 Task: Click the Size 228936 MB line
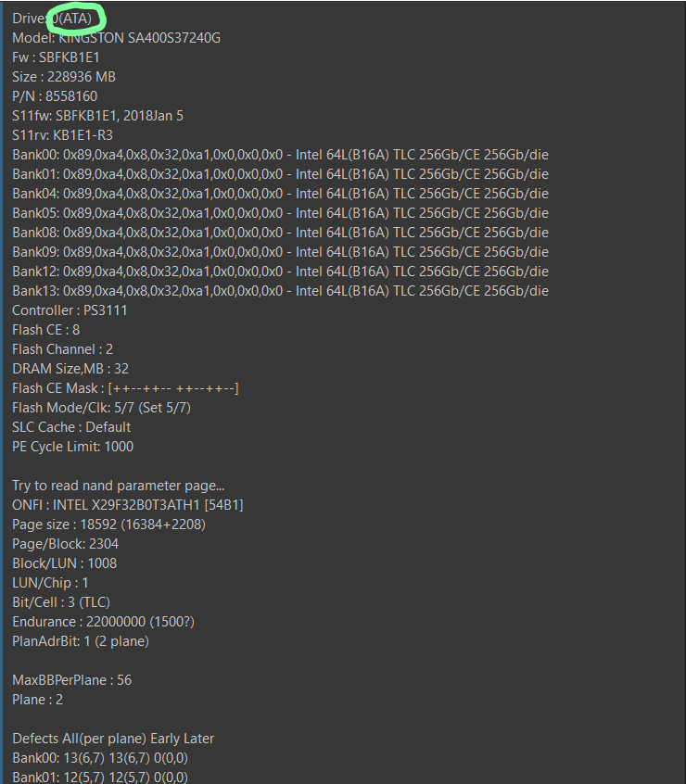pos(64,77)
